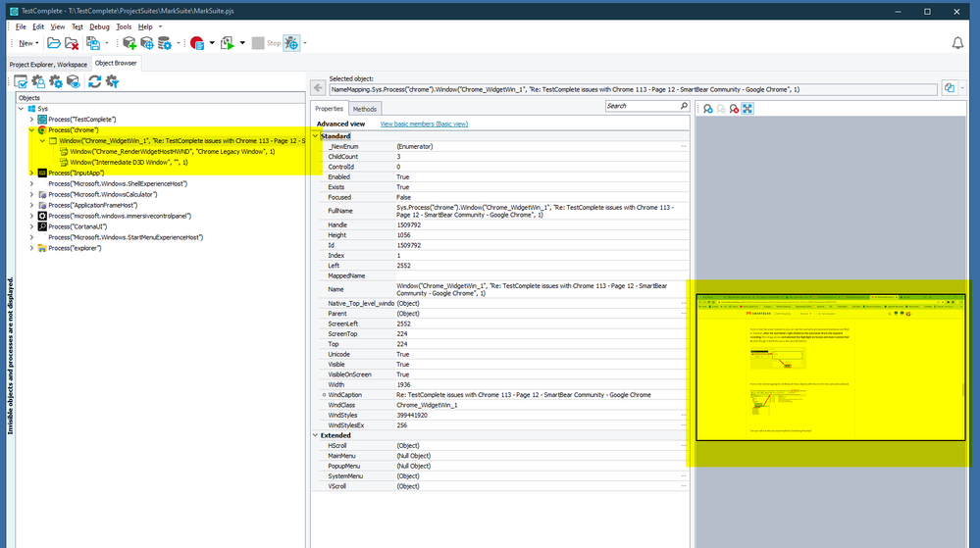Select Window("Chrome_RenderWidgetHostHWND") tree item
980x548 pixels.
(x=173, y=151)
